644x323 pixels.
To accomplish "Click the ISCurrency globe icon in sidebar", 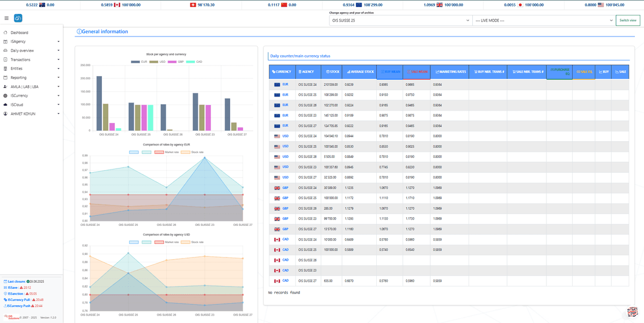I will [5, 96].
